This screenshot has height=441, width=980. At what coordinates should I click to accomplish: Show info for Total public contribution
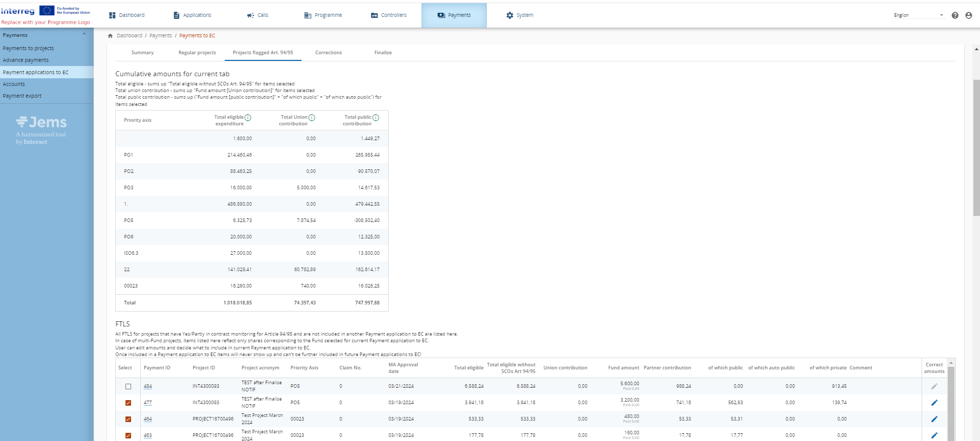tap(376, 118)
